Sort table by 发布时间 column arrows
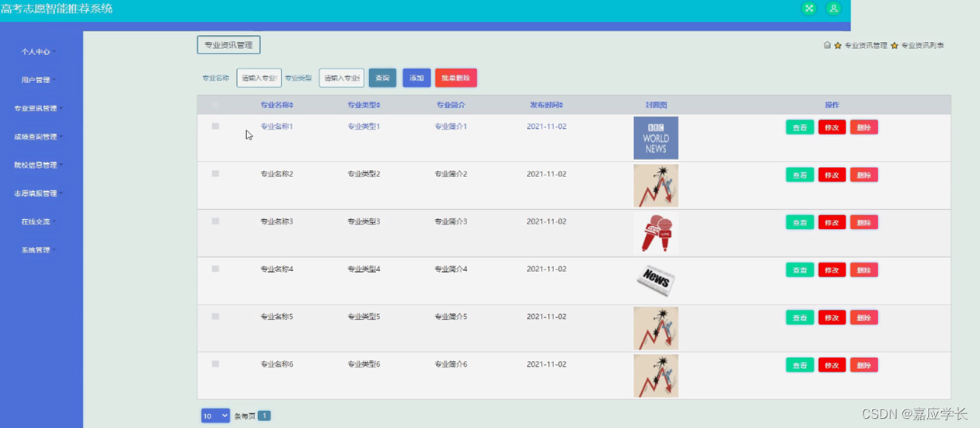 point(561,105)
